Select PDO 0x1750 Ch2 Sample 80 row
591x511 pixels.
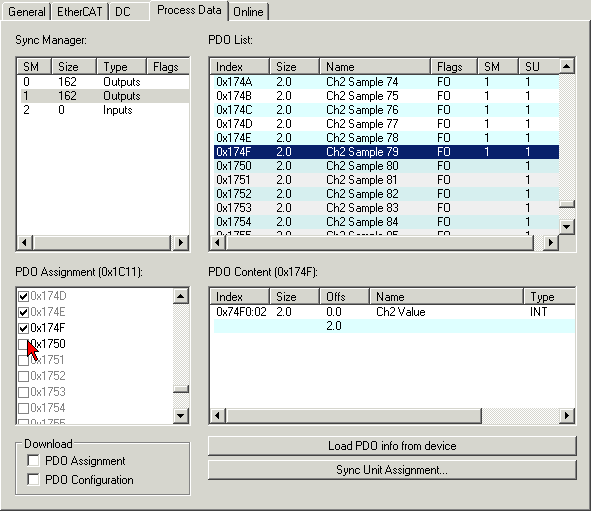click(386, 166)
